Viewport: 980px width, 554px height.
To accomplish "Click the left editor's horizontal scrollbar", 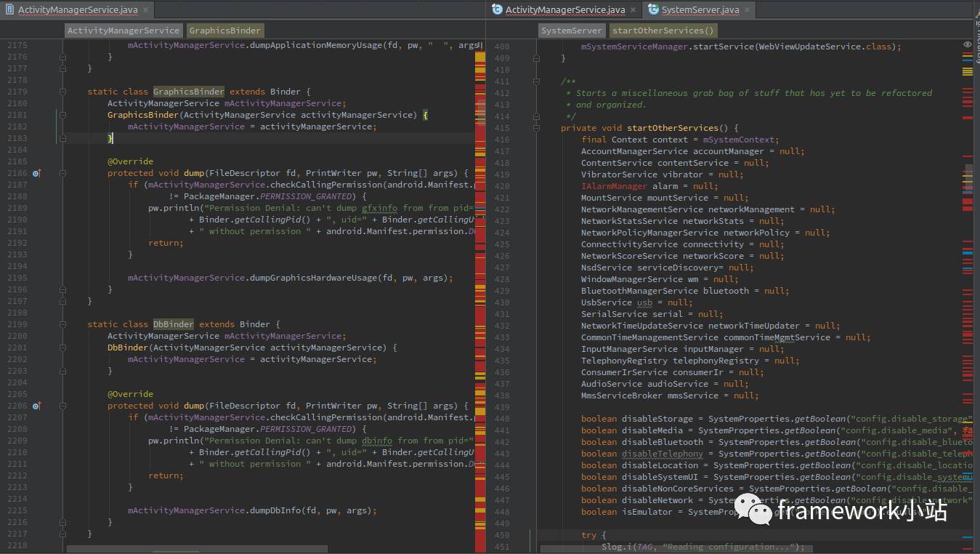I will pyautogui.click(x=196, y=549).
